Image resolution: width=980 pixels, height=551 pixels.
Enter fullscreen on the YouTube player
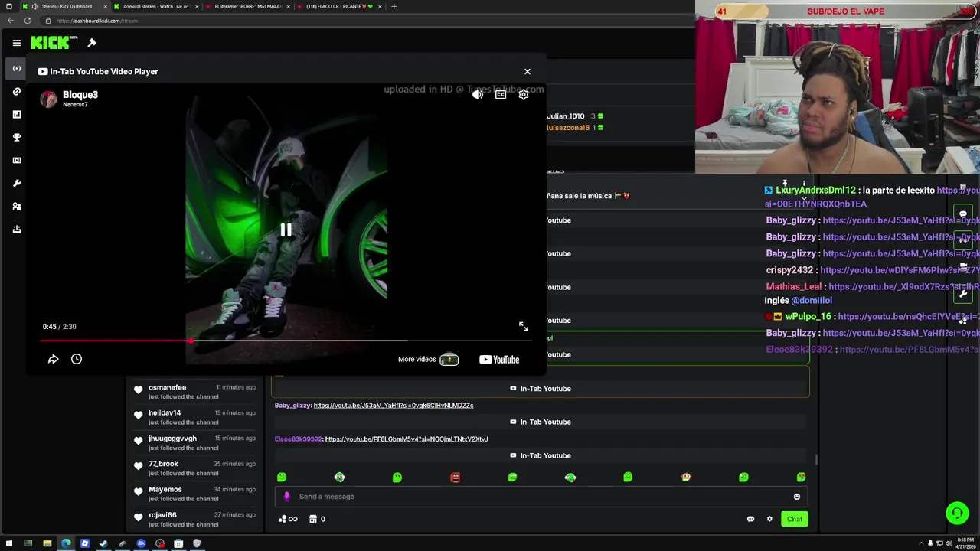pyautogui.click(x=524, y=327)
